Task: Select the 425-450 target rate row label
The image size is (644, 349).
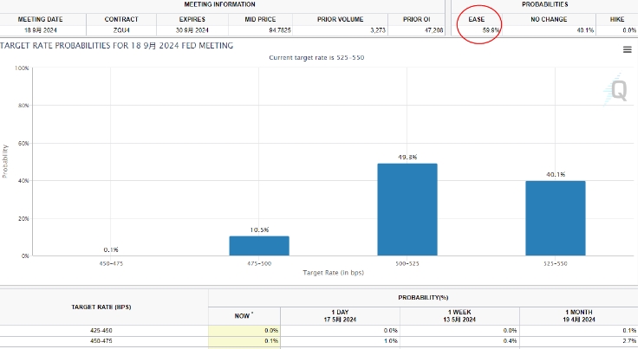Action: pos(101,331)
